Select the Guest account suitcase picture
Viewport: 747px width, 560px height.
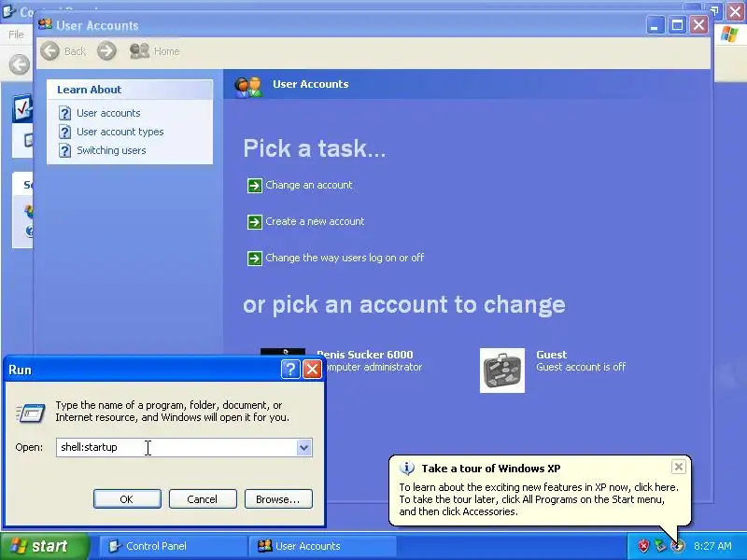tap(502, 371)
